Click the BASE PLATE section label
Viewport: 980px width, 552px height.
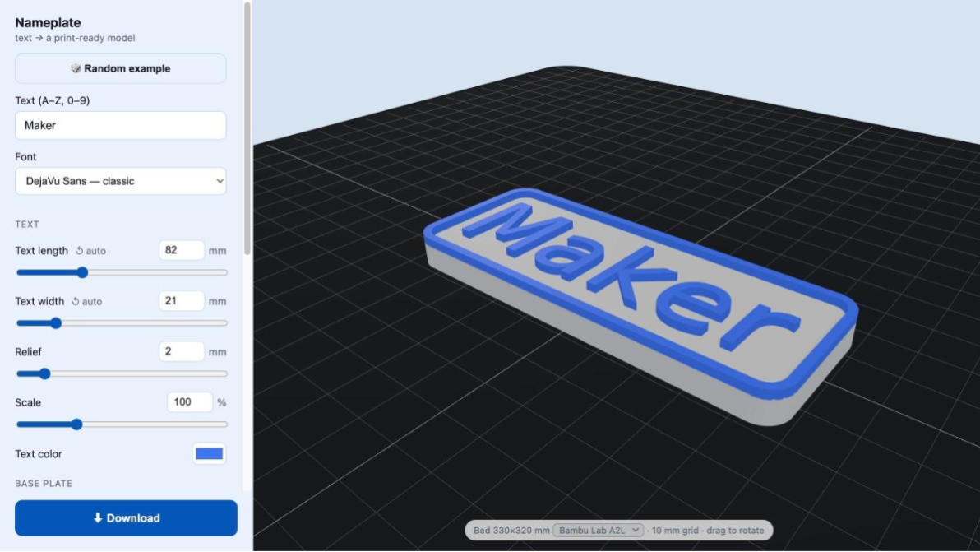[x=44, y=483]
